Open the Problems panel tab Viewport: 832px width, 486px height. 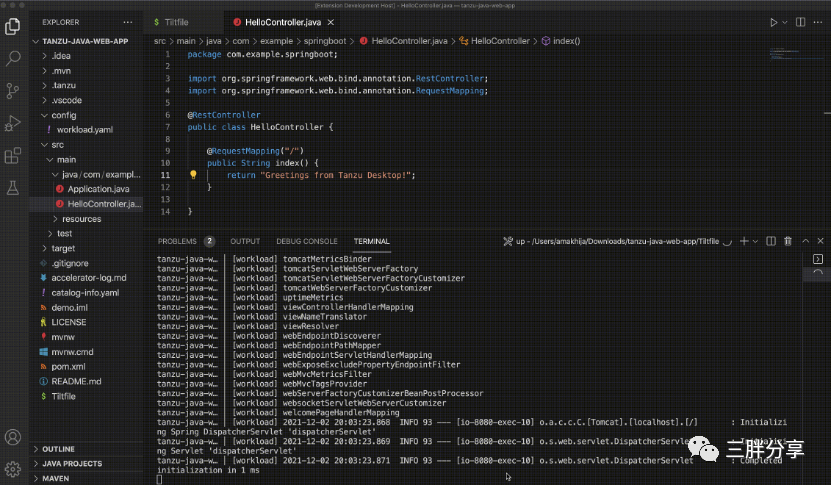[177, 241]
